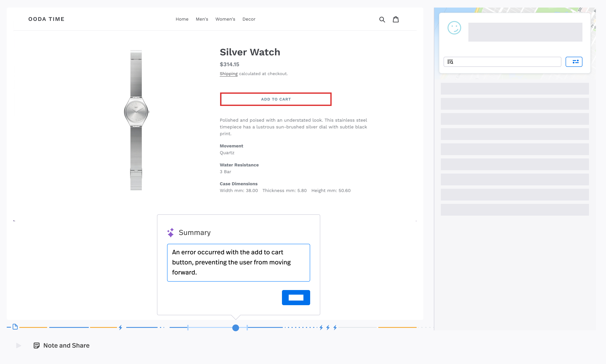Open the Women's navigation item
Image resolution: width=606 pixels, height=364 pixels.
pyautogui.click(x=225, y=19)
